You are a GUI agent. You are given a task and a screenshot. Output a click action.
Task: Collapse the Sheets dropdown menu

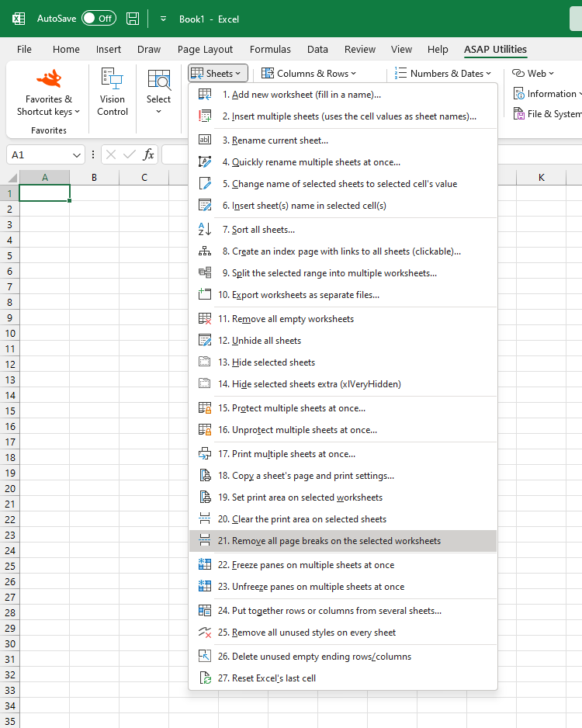[x=218, y=74]
